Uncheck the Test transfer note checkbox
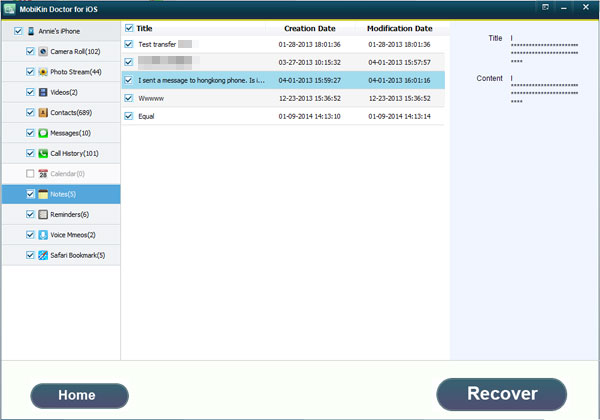This screenshot has width=600, height=420. (129, 44)
